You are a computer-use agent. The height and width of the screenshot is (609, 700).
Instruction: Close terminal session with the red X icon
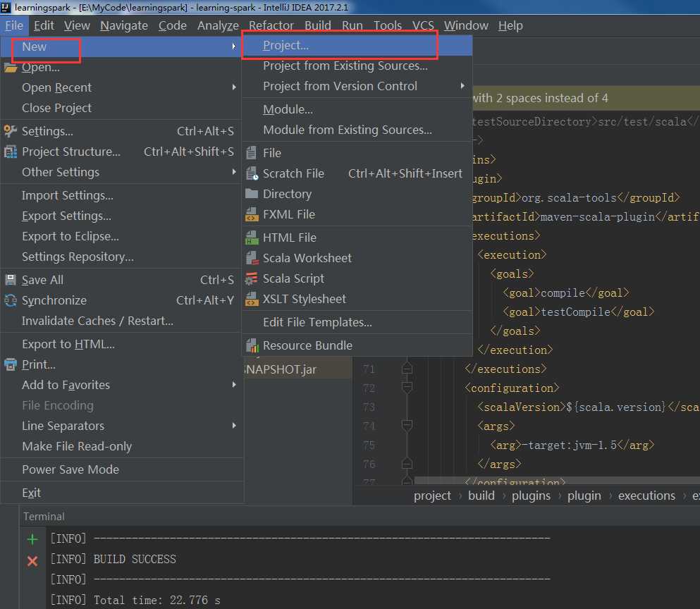(x=32, y=561)
